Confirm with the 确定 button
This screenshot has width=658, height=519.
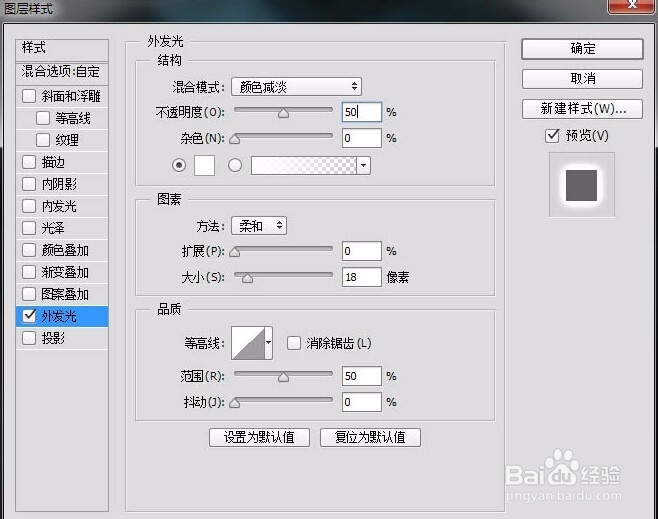(582, 49)
